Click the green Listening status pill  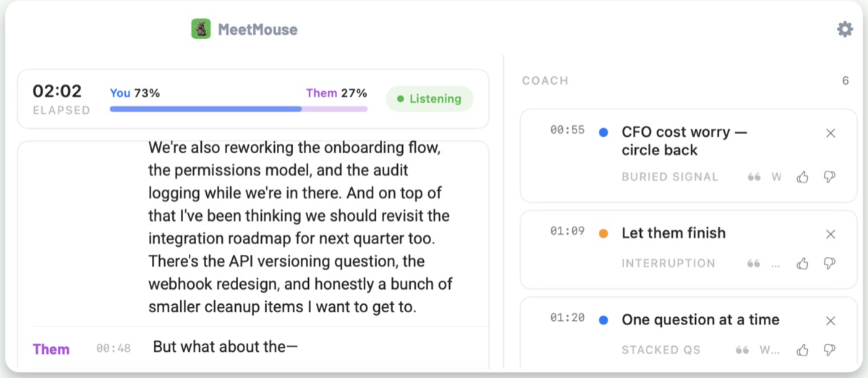[x=430, y=99]
